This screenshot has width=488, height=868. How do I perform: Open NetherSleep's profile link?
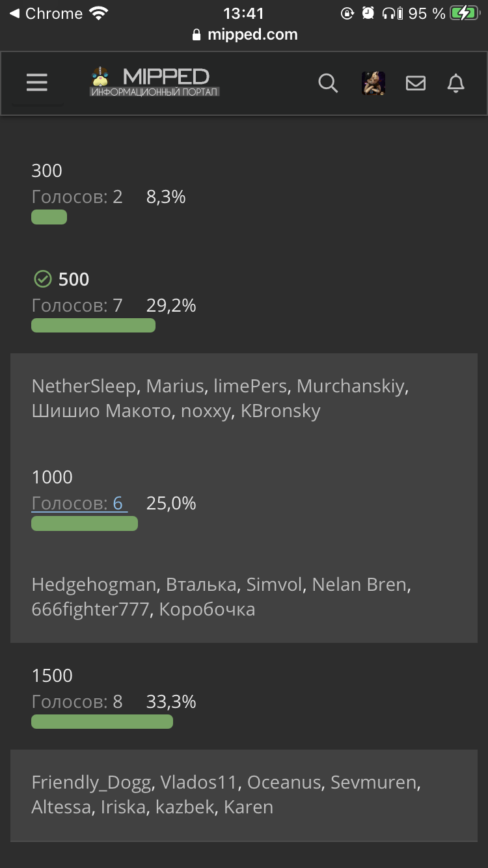click(x=83, y=387)
